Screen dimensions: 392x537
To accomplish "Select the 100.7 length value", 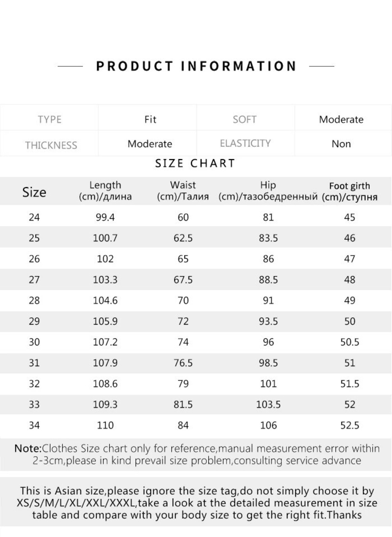I will click(x=105, y=238).
